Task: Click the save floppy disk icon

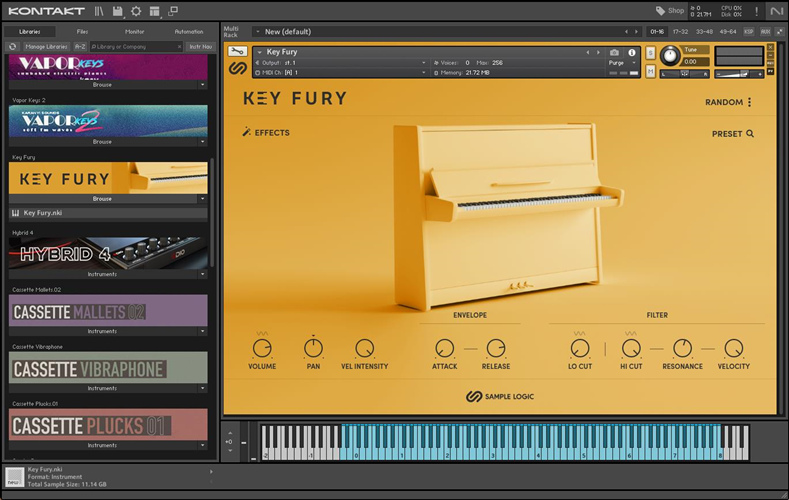Action: [118, 11]
